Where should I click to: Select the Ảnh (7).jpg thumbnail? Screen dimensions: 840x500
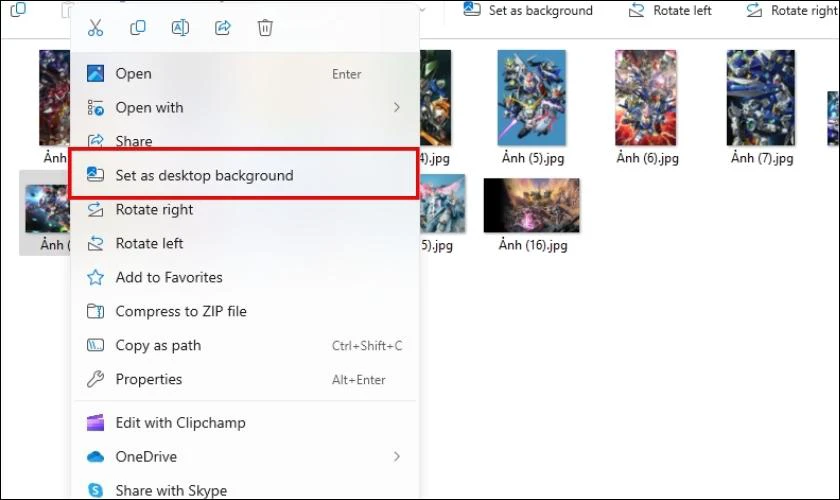761,98
